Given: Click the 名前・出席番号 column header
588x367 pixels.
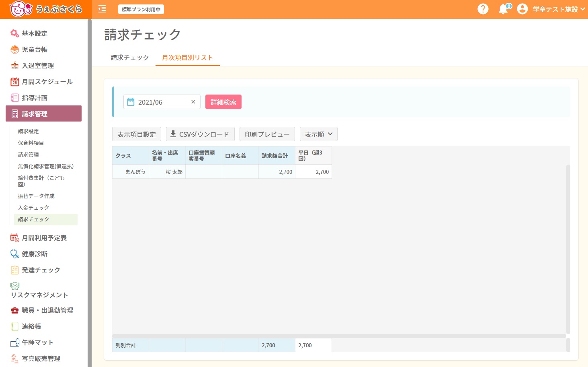Looking at the screenshot, I should tap(167, 156).
